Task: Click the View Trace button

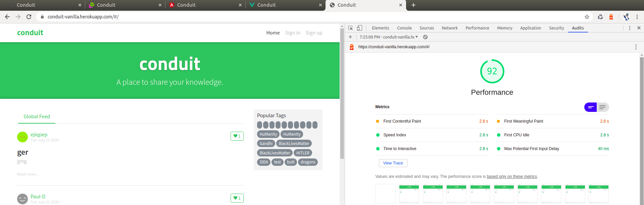Action: 393,163
